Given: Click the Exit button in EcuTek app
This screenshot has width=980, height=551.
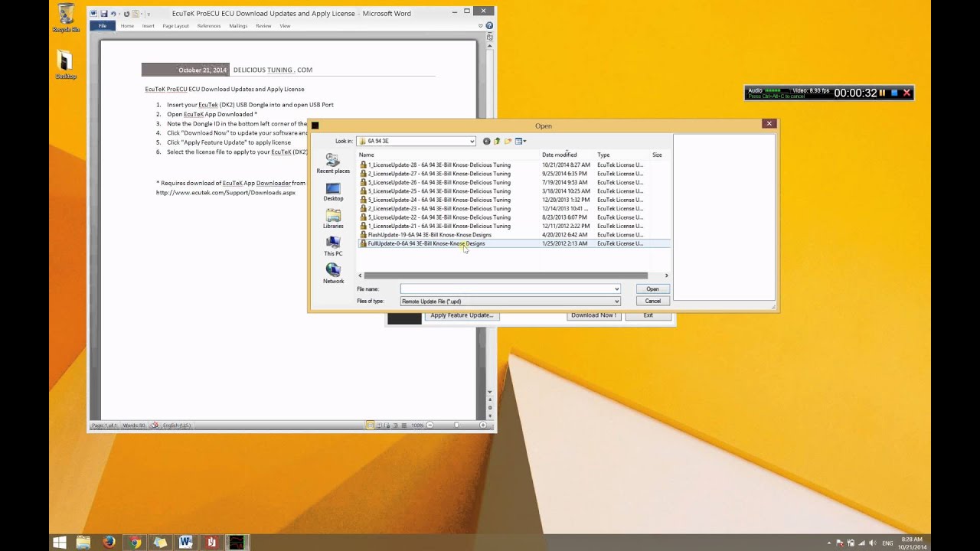Looking at the screenshot, I should [x=648, y=316].
